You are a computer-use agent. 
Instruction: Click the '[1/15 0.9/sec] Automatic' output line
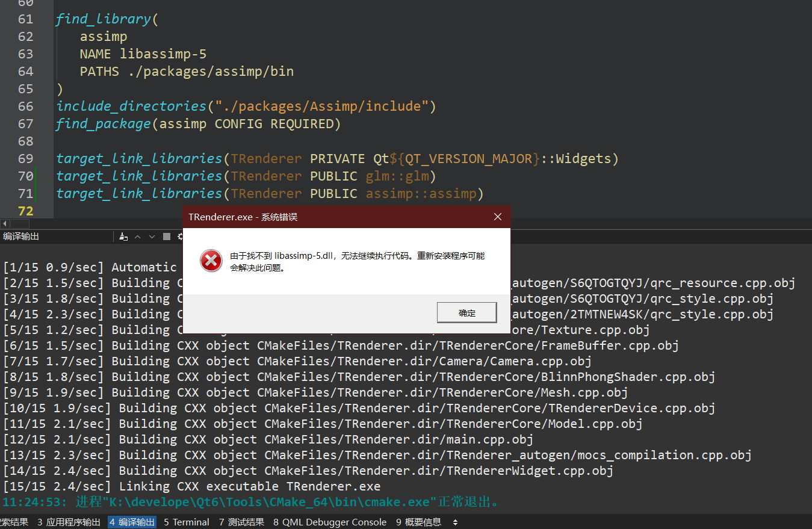tap(90, 267)
